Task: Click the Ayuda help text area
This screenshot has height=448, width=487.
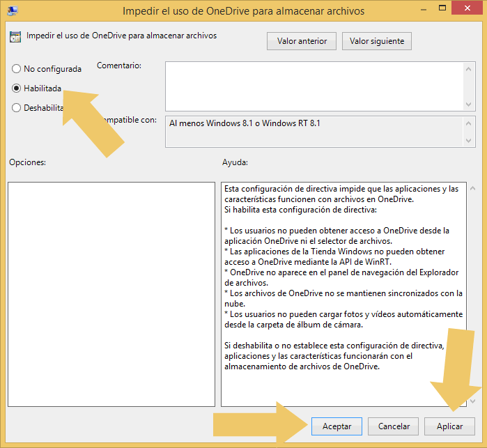Action: tap(343, 294)
